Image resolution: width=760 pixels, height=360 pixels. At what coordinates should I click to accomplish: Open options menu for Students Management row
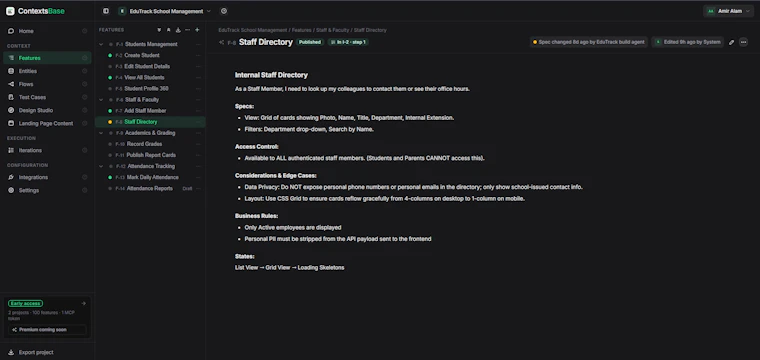tap(198, 45)
